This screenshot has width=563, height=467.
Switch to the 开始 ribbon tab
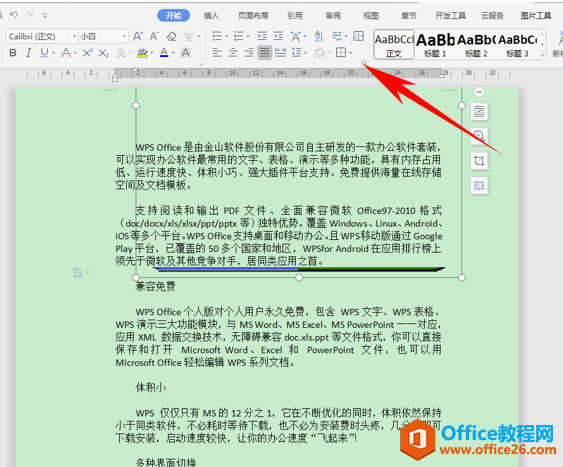coord(173,15)
